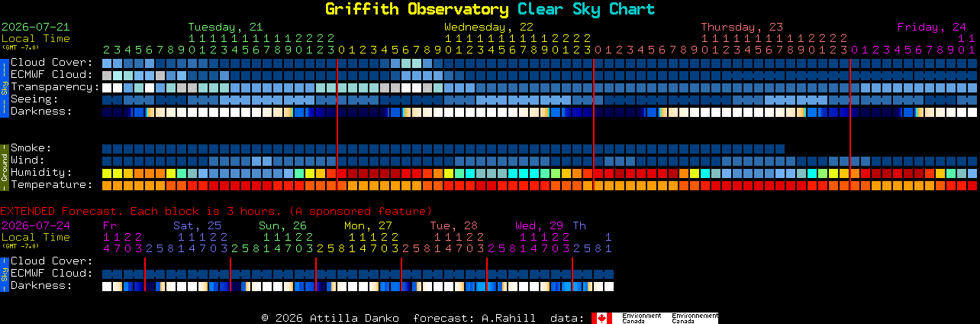Click the first yellow block in Humidity row
The image size is (980, 324).
pyautogui.click(x=107, y=173)
